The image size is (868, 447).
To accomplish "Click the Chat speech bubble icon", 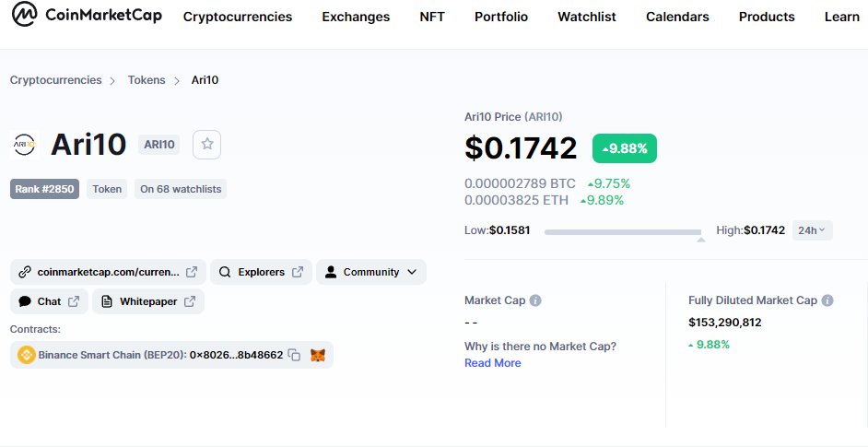I will point(25,301).
